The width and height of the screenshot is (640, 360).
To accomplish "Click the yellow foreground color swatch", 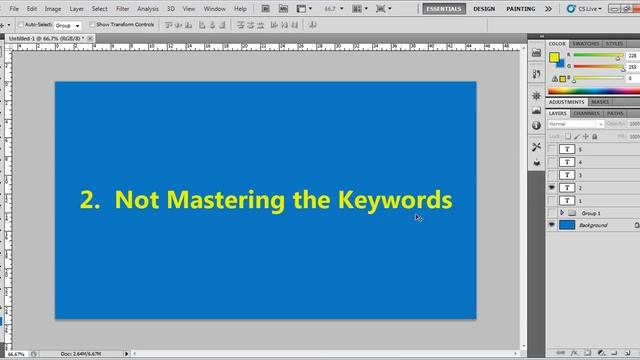I will pyautogui.click(x=554, y=58).
